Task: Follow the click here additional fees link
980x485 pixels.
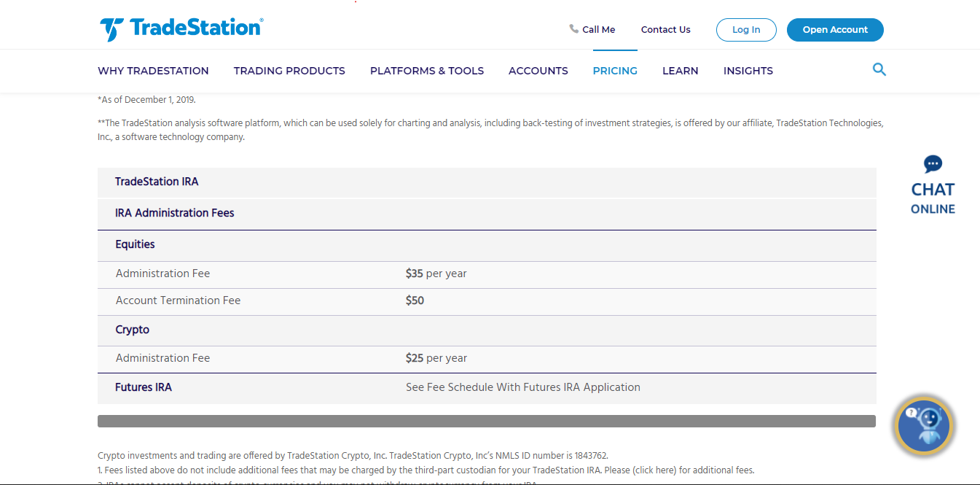Action: pos(655,470)
